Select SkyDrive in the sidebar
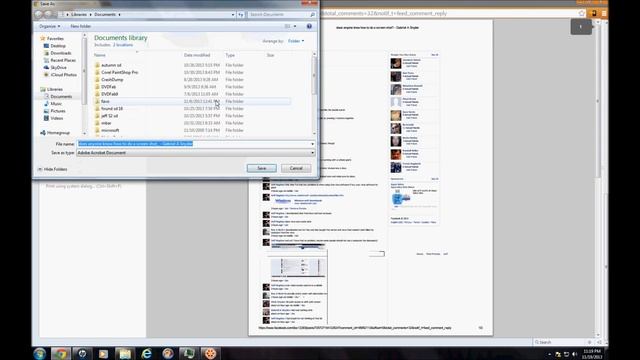Viewport: 640px width, 360px height. [58, 67]
